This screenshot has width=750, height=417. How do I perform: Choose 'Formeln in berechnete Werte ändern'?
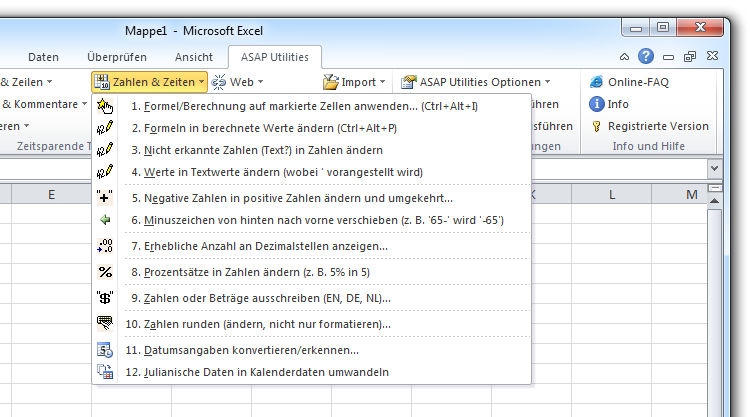pyautogui.click(x=311, y=128)
